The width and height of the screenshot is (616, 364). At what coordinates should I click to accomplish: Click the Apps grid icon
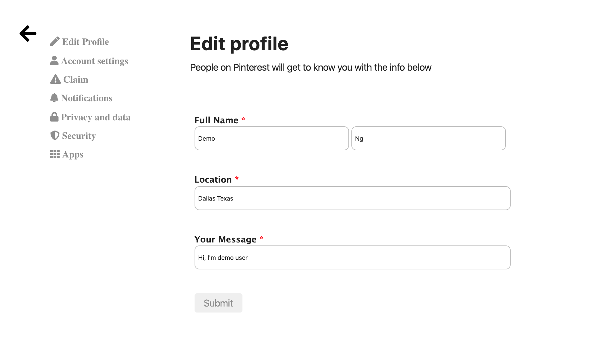point(54,154)
